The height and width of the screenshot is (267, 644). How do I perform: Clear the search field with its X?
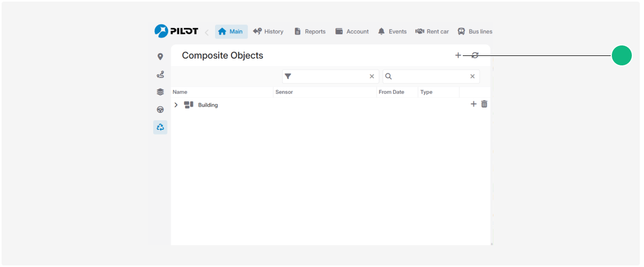coord(473,77)
